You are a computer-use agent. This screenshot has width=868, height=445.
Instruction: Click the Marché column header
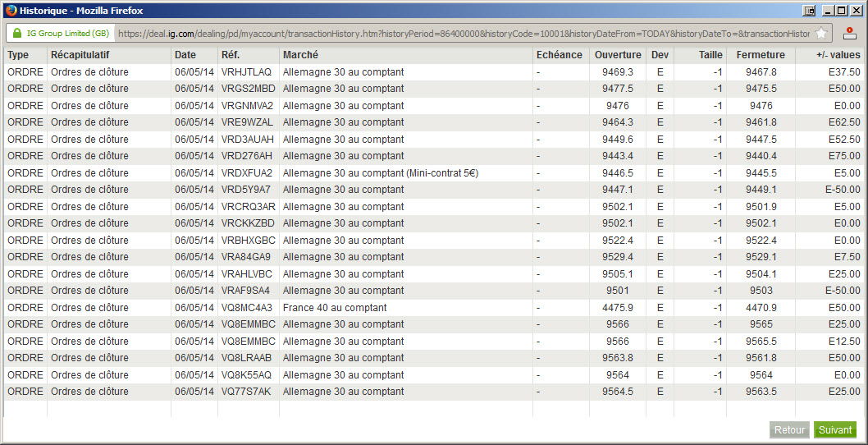coord(300,55)
